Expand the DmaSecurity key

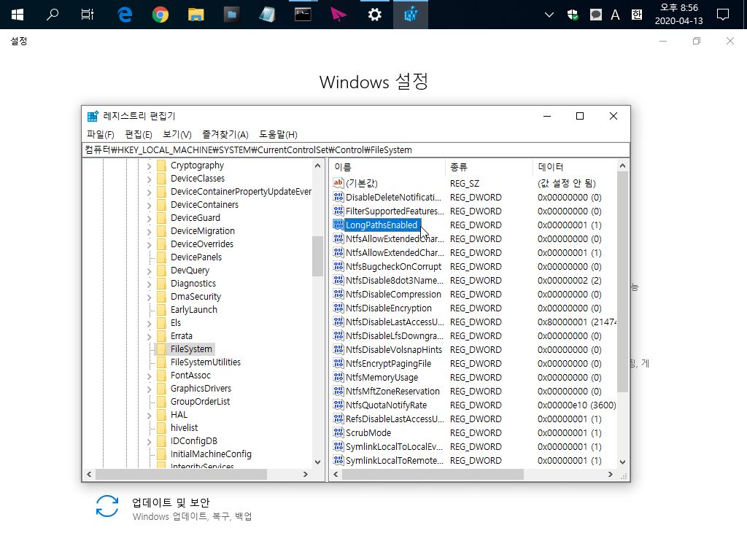(149, 297)
